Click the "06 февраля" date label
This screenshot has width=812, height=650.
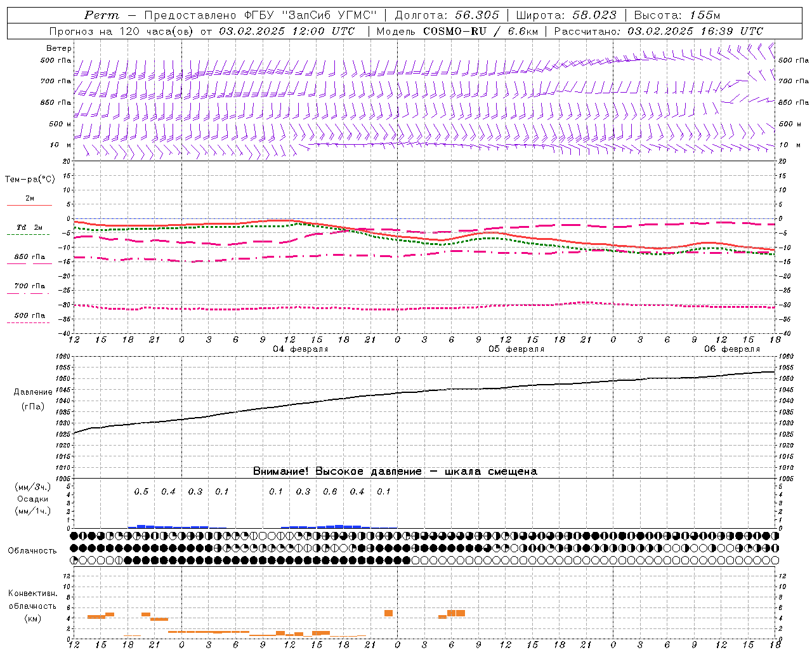tap(732, 349)
